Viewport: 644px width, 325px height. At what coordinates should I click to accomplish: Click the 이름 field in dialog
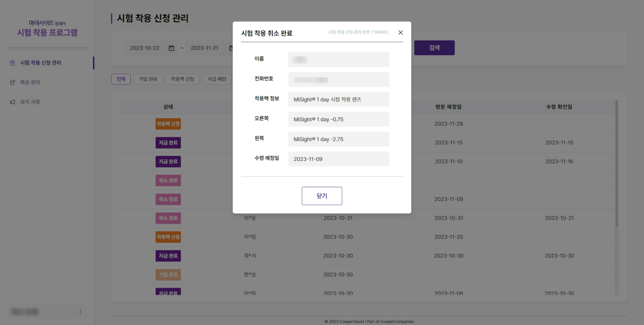pyautogui.click(x=338, y=60)
